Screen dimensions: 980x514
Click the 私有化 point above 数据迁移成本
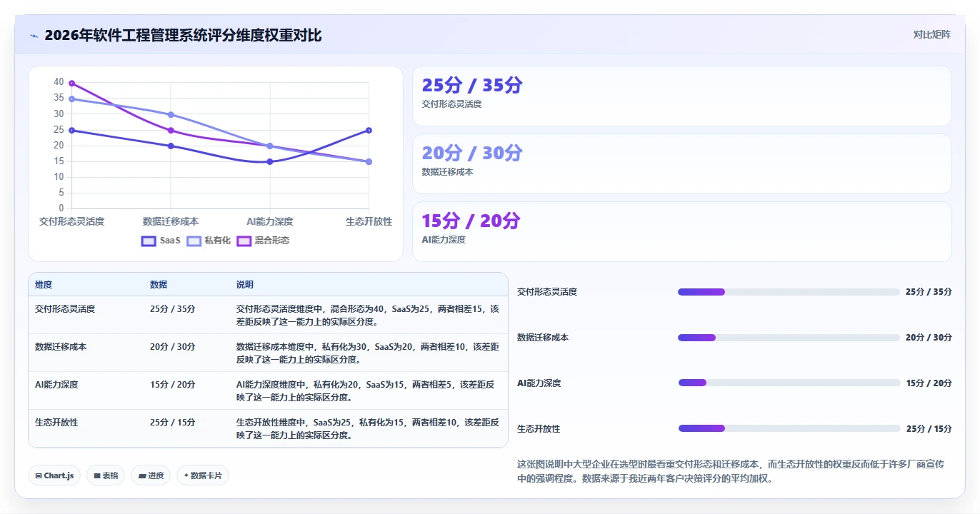click(x=171, y=114)
